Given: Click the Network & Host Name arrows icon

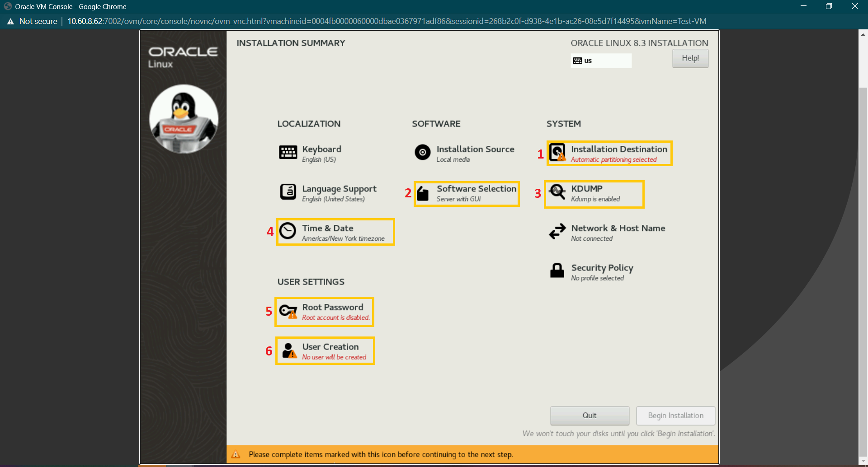Looking at the screenshot, I should [557, 231].
